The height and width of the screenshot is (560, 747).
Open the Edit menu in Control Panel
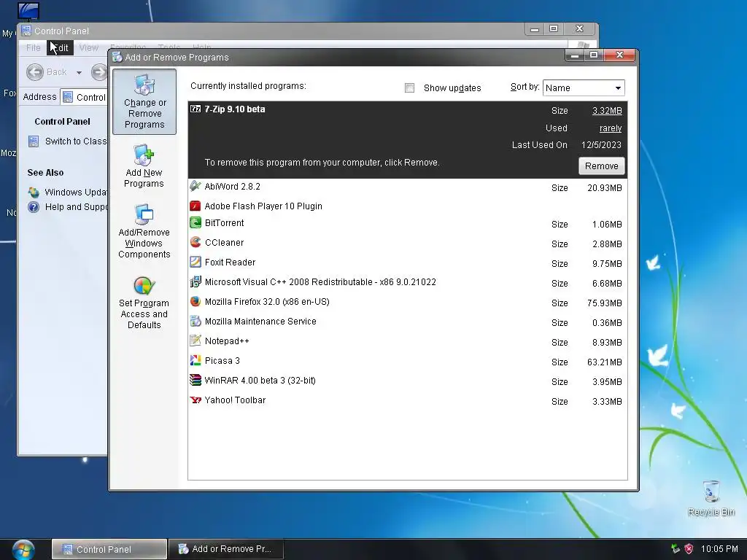coord(60,47)
